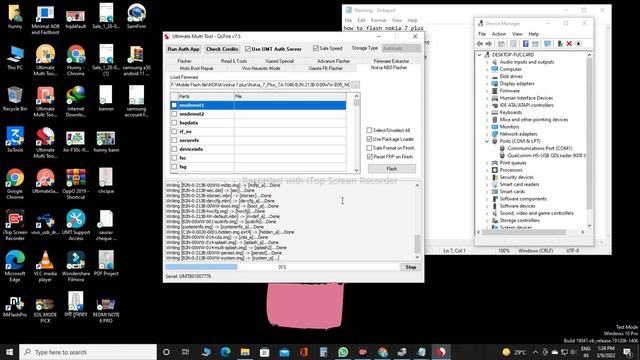Open Cortana circle on taskbar

click(166, 352)
